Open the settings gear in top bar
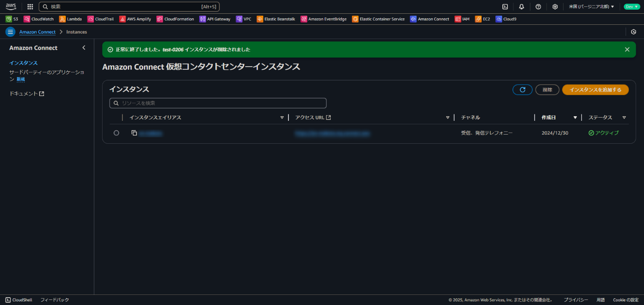 [x=555, y=6]
